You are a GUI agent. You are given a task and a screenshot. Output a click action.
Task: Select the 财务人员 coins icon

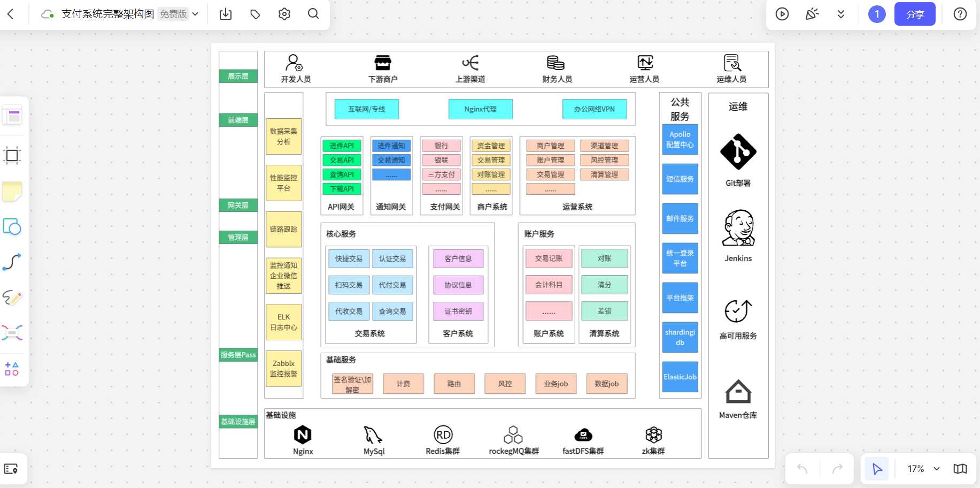[556, 63]
